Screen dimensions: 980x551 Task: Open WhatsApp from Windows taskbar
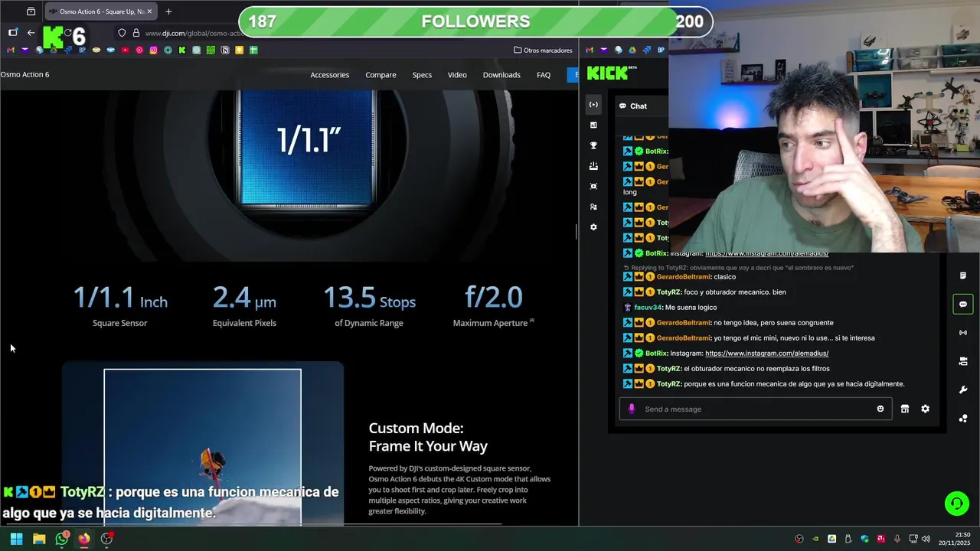coord(62,539)
